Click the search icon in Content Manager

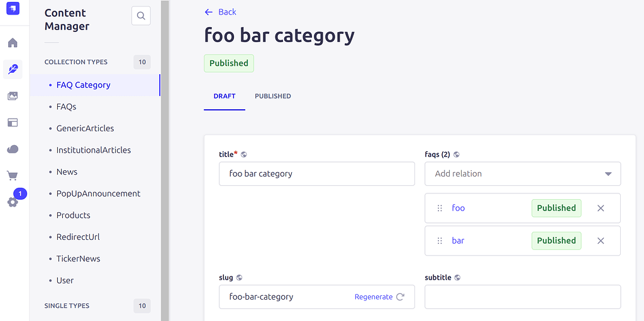141,16
